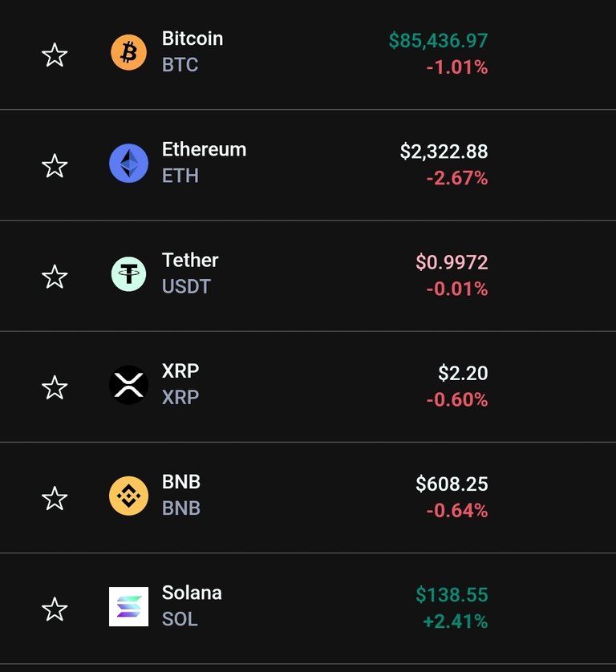Click the yellow BNB logo icon
Screen dimensions: 616x672
pos(128,496)
